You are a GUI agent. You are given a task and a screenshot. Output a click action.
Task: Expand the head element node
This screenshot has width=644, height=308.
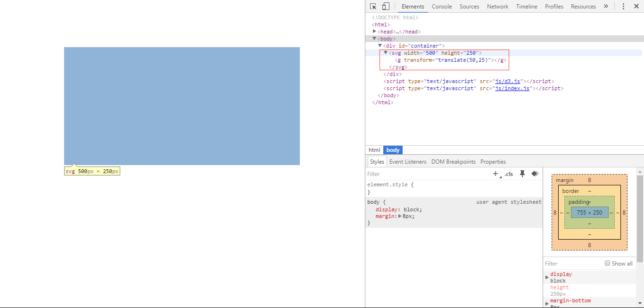point(374,32)
